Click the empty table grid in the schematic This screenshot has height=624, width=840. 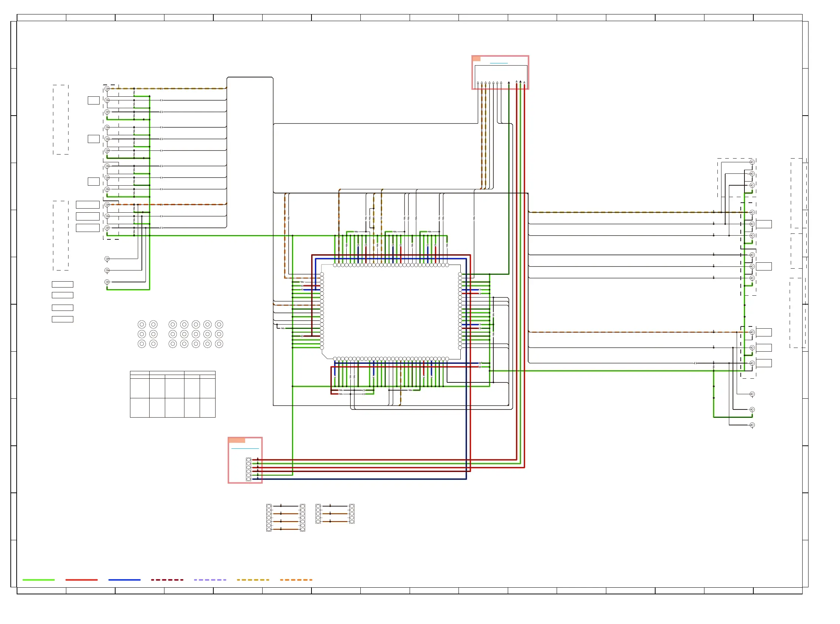[173, 394]
